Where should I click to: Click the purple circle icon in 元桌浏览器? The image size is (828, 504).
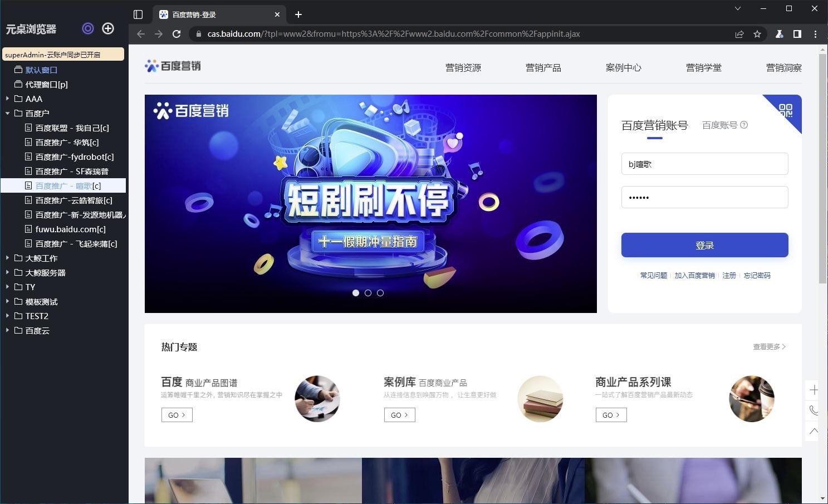(x=88, y=28)
